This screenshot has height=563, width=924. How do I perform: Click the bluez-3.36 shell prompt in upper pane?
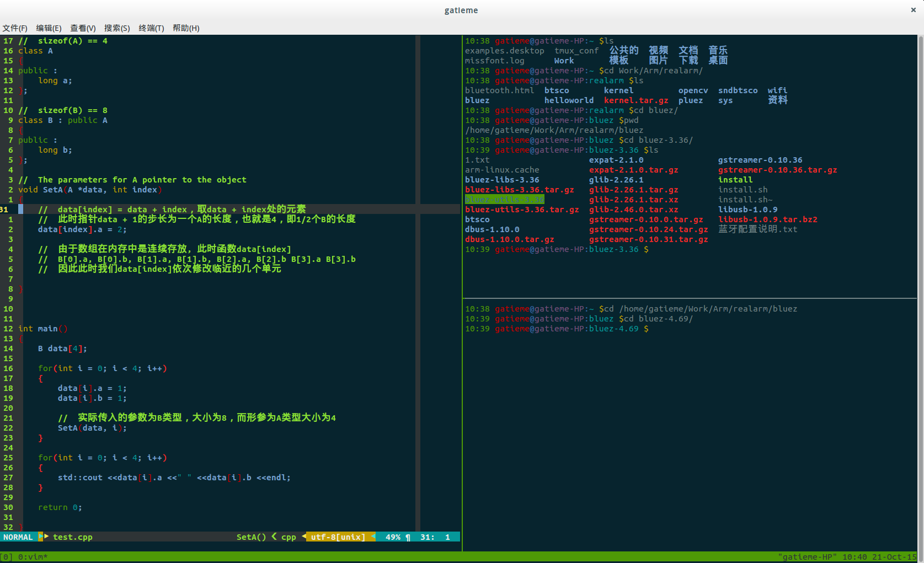[557, 249]
